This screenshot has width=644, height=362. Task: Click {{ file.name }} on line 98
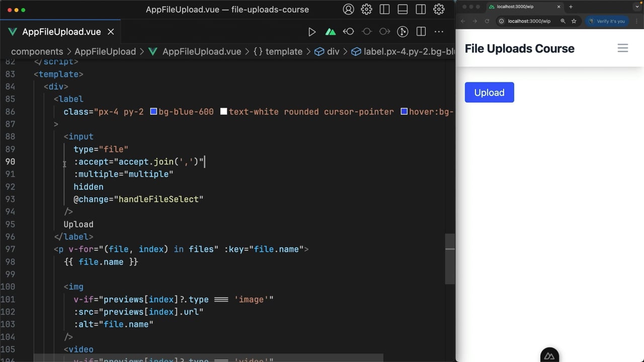point(101,262)
